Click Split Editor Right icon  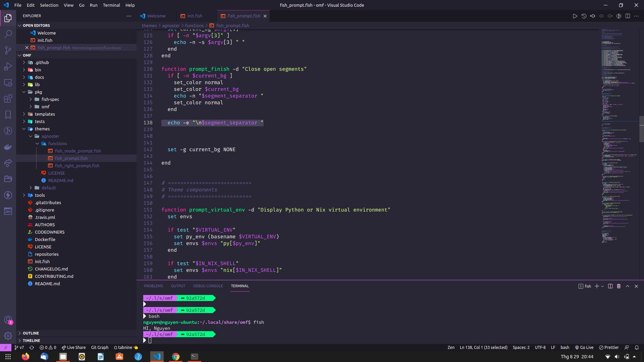628,16
